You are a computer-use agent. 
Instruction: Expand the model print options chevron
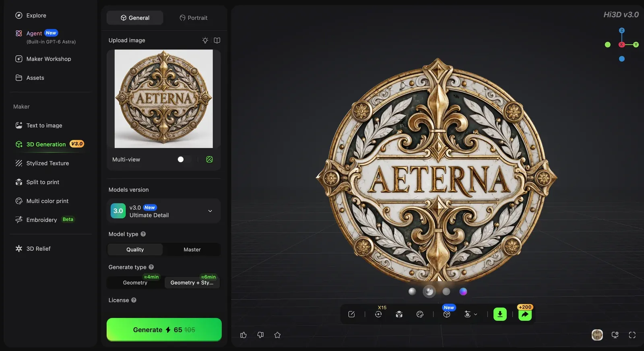tap(475, 314)
